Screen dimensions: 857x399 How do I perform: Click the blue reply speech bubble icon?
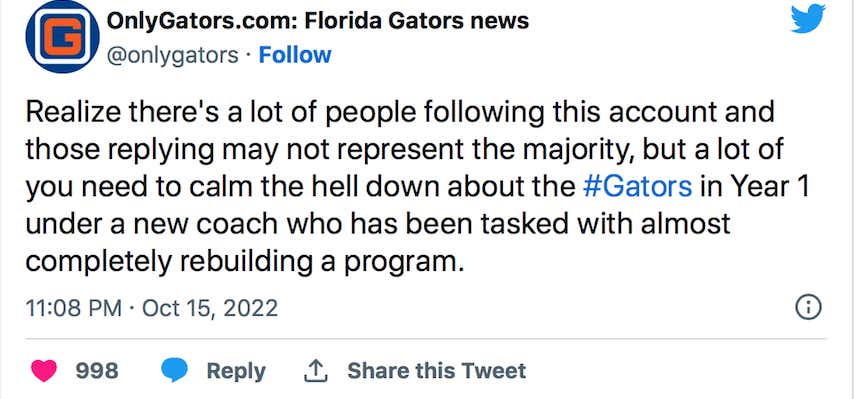tap(174, 371)
